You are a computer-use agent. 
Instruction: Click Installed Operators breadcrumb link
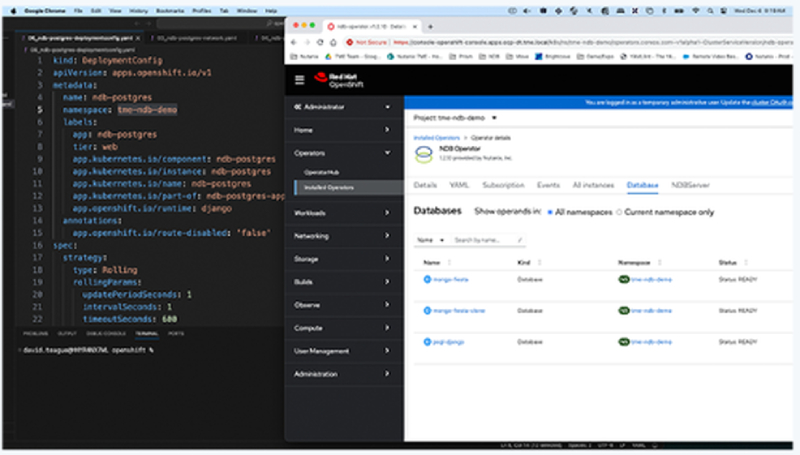click(436, 138)
